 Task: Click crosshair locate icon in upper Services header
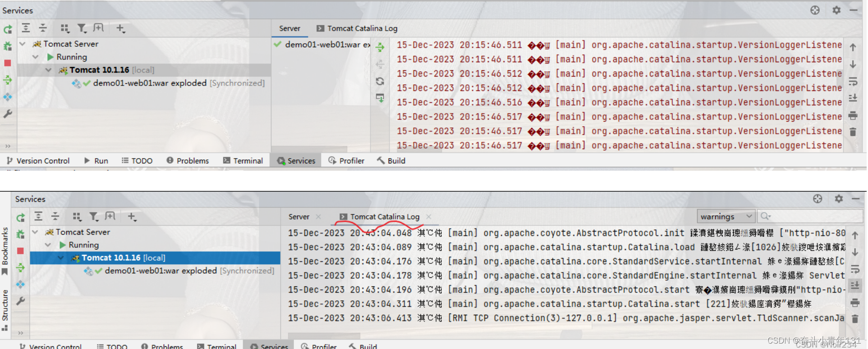[x=815, y=10]
